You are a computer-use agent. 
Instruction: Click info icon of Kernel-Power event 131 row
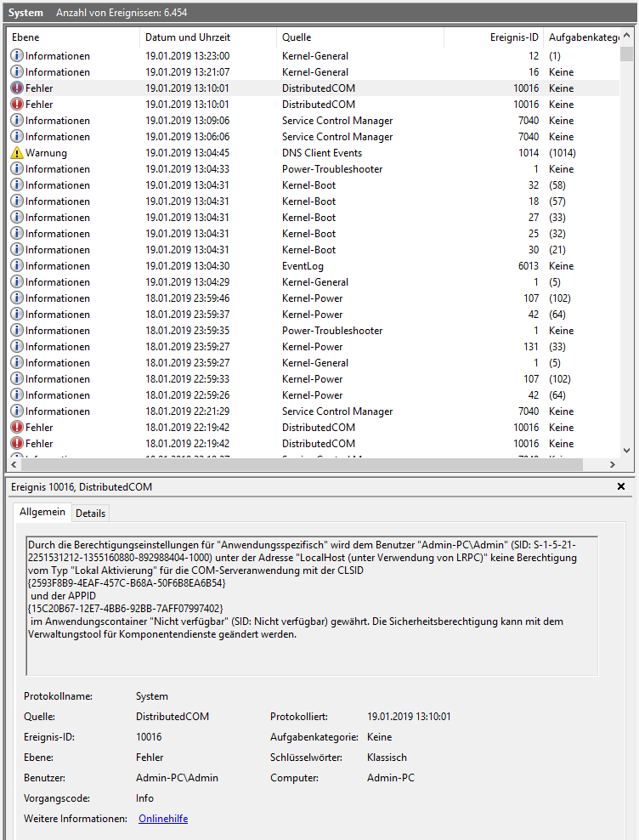pyautogui.click(x=17, y=347)
